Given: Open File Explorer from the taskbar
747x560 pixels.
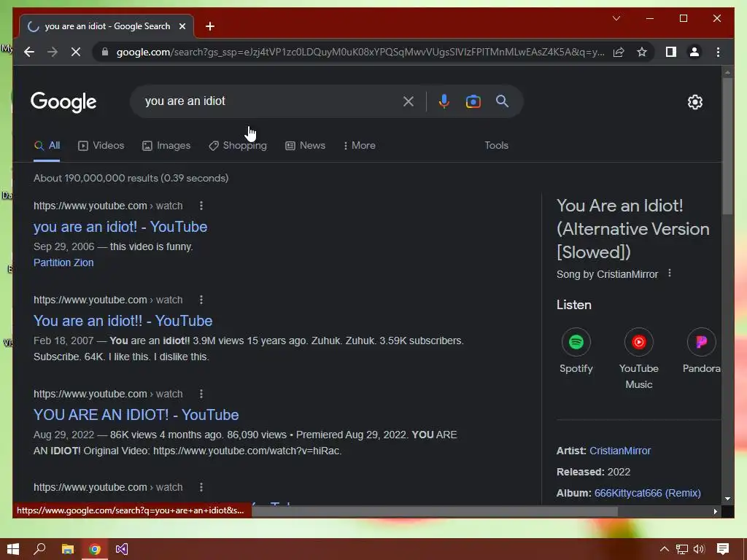Looking at the screenshot, I should 68,549.
